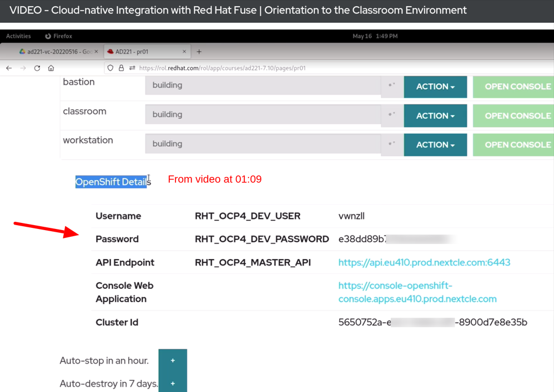Screen dimensions: 554x392
Task: Switch to the ad221-vc-20220516 tab
Action: (56, 52)
